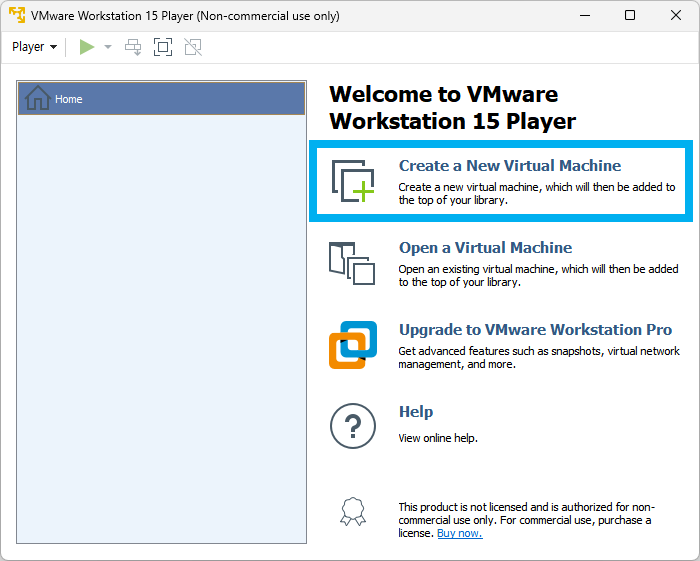Viewport: 700px width, 561px height.
Task: Click the Buy now link
Action: (460, 533)
